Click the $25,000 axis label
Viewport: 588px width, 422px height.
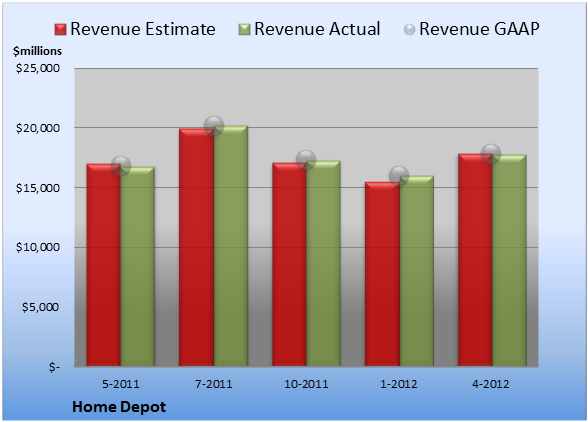tap(38, 68)
